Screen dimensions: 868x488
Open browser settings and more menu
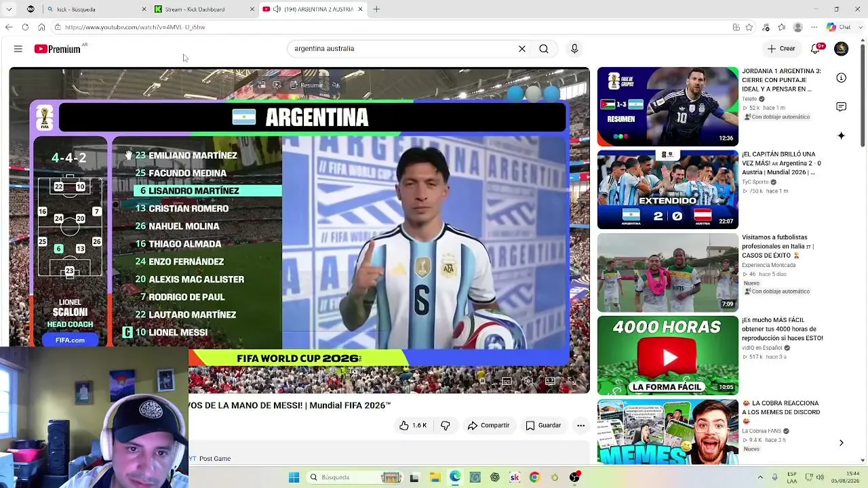[814, 27]
